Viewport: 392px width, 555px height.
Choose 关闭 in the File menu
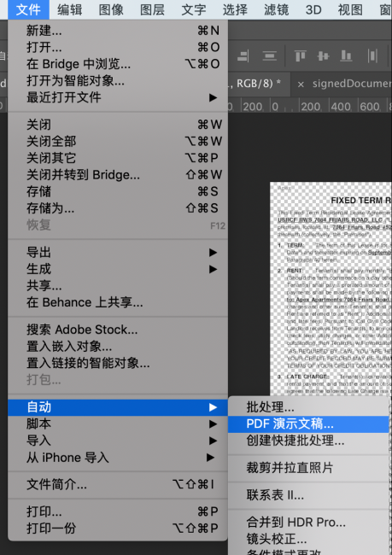[118, 125]
